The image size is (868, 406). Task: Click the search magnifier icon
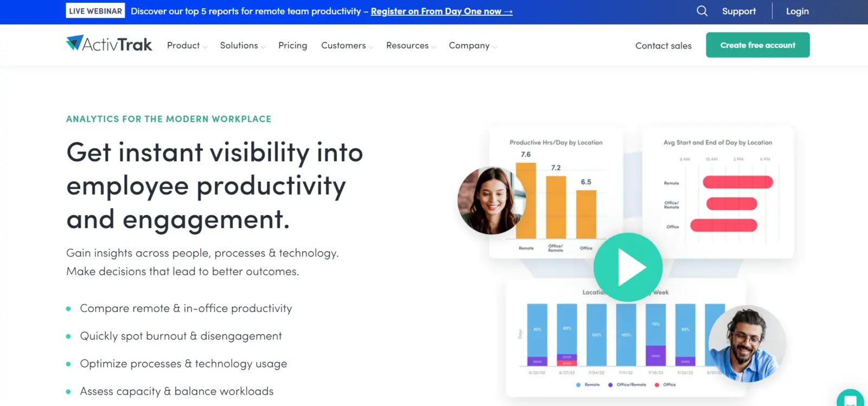702,11
